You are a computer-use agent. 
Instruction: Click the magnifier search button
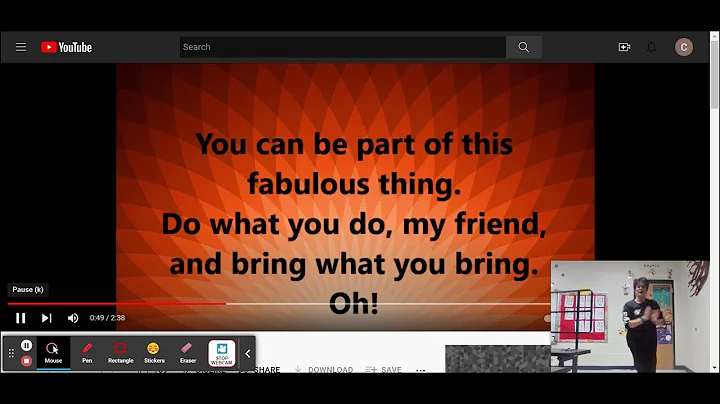(523, 47)
